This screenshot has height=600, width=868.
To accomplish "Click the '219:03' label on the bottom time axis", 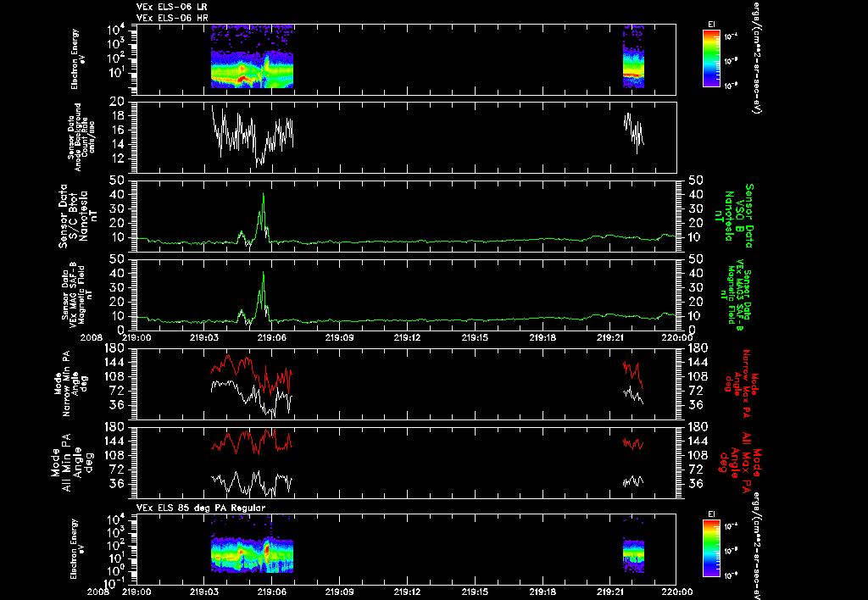I will click(204, 592).
